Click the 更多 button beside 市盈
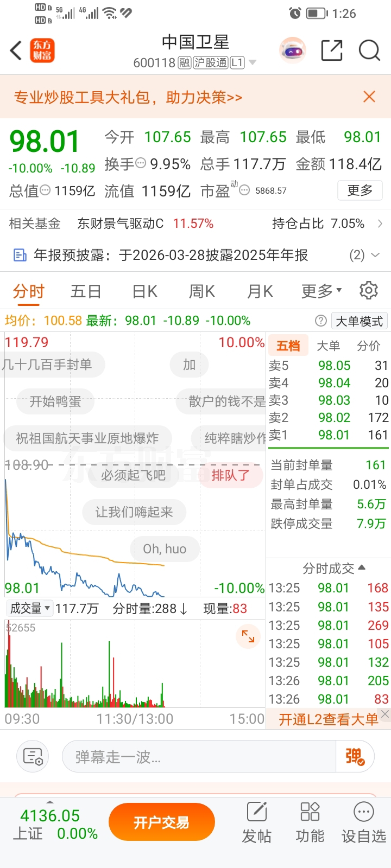 point(360,190)
